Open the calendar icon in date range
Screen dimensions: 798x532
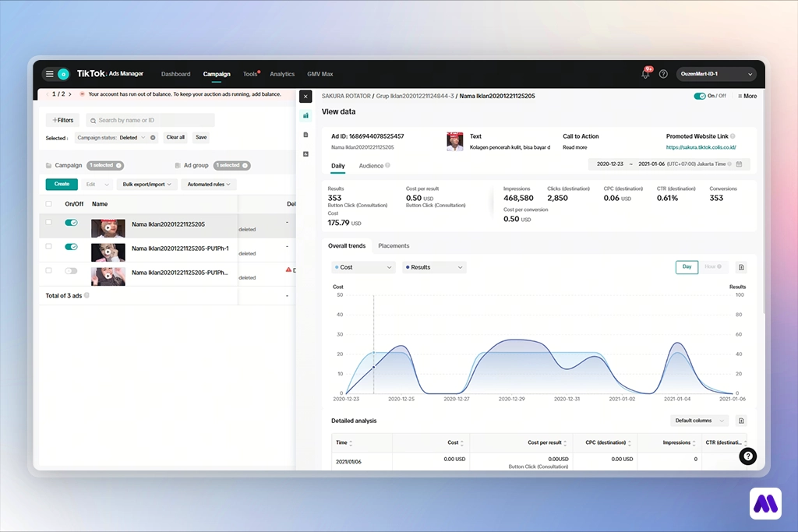click(739, 164)
